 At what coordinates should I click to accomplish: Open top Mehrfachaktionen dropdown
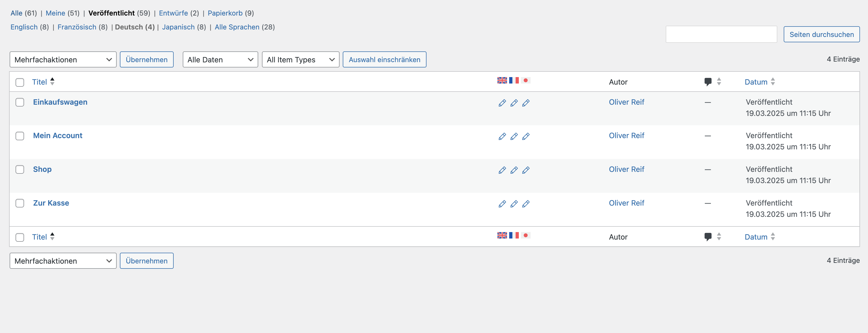pyautogui.click(x=63, y=60)
